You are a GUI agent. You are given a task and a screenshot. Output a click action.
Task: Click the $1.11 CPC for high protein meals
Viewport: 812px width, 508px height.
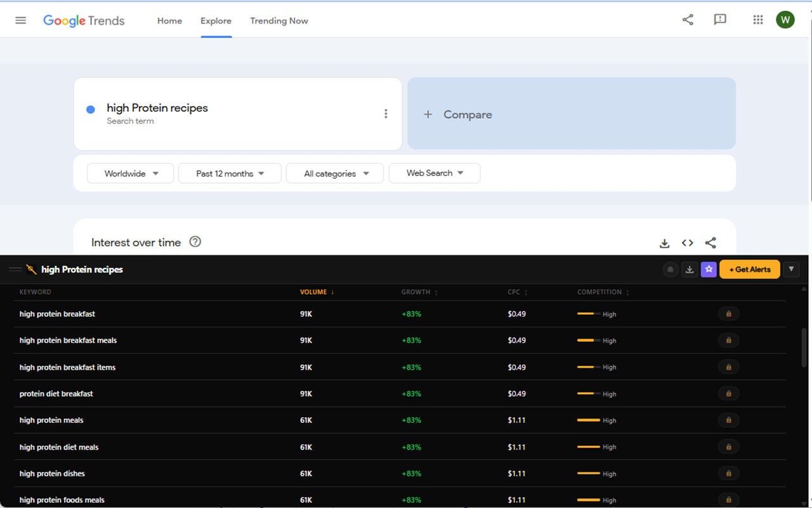tap(516, 420)
